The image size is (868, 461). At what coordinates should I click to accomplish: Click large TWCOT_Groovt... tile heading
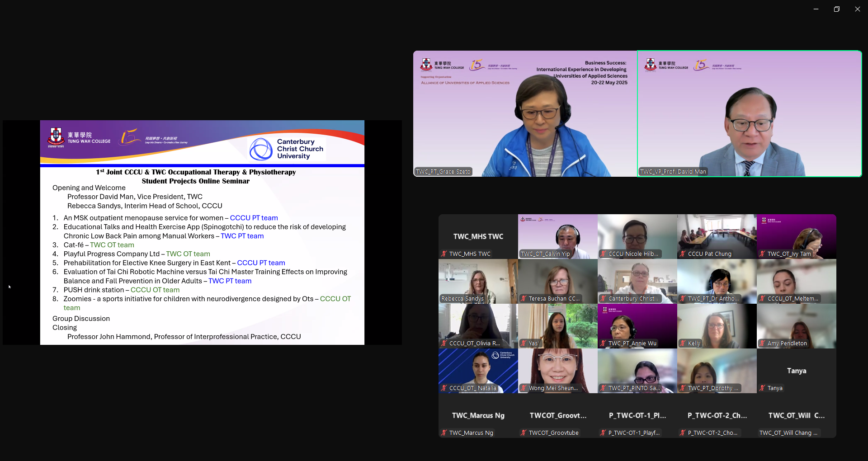(558, 415)
